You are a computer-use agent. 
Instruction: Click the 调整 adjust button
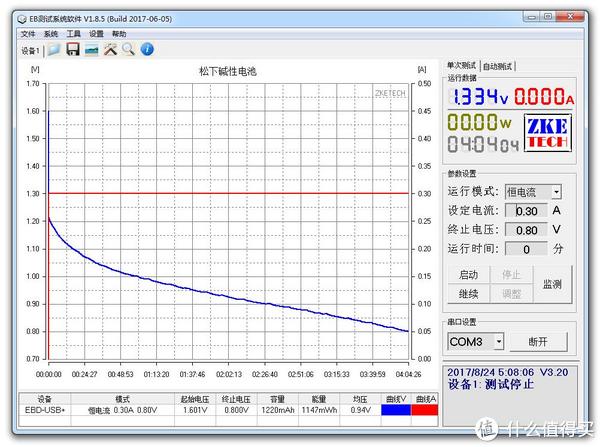click(511, 294)
